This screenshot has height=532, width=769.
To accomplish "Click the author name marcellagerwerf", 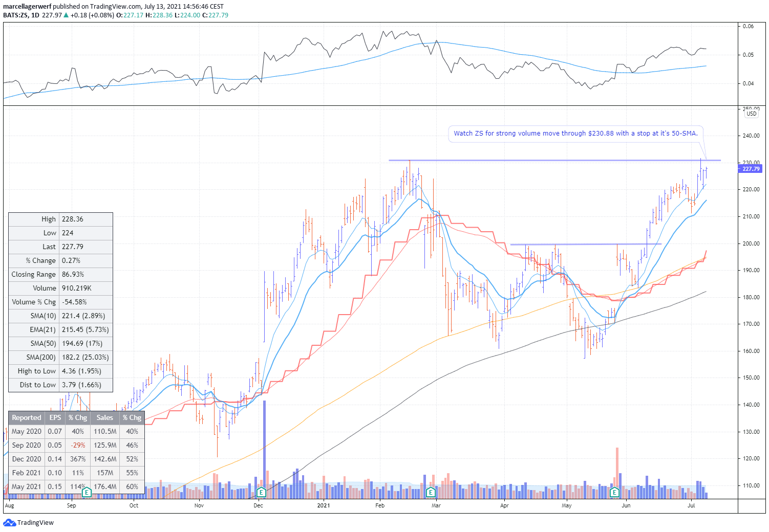I will point(27,7).
